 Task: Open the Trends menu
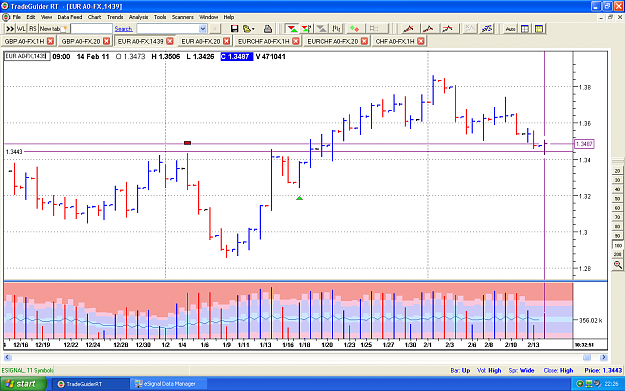pos(115,17)
